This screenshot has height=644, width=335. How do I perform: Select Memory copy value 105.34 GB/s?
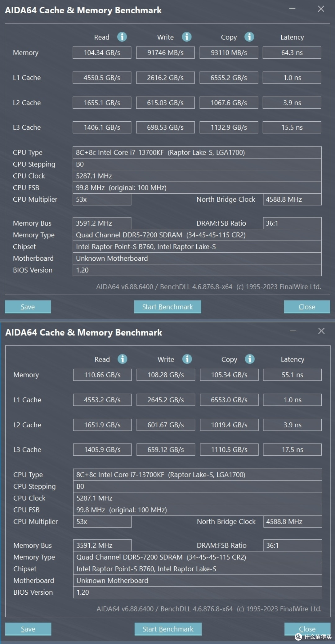[229, 375]
